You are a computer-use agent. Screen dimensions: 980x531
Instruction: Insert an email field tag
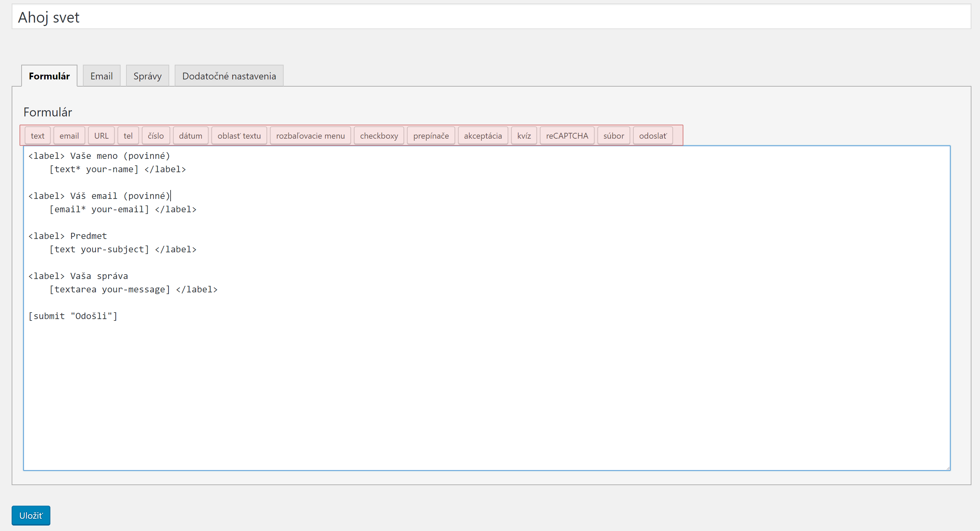69,136
